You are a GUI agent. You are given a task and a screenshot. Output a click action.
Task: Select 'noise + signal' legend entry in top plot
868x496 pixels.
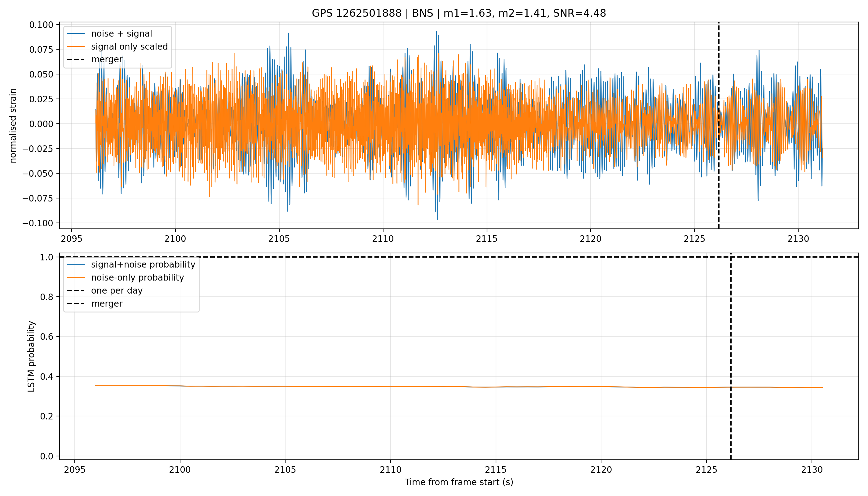tap(121, 34)
